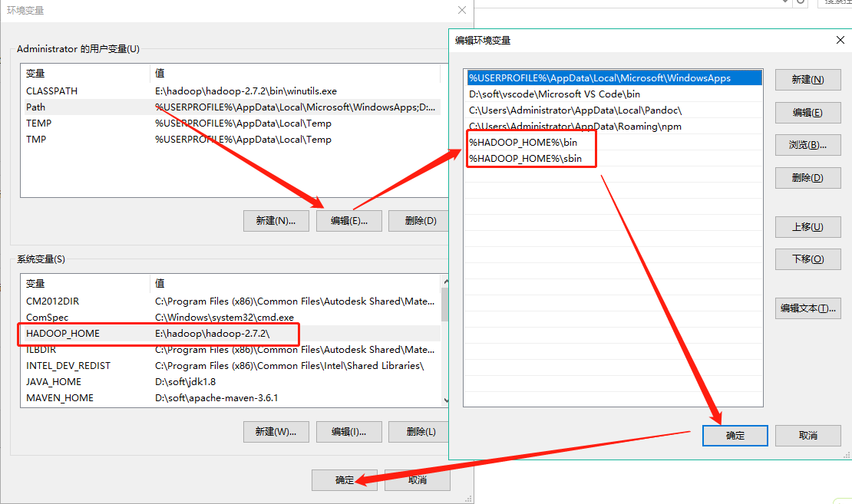Click the 变量 column header in system variables
Screen dimensions: 852x504
pos(85,284)
